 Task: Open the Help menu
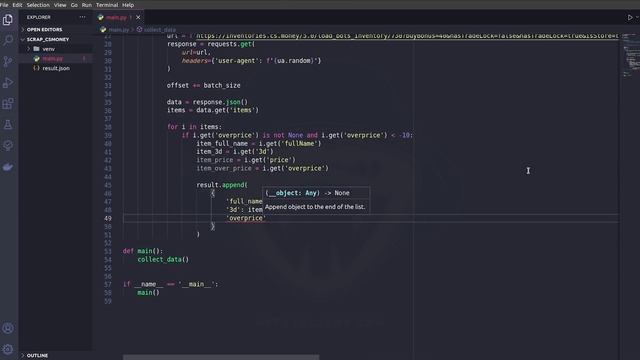click(x=128, y=5)
